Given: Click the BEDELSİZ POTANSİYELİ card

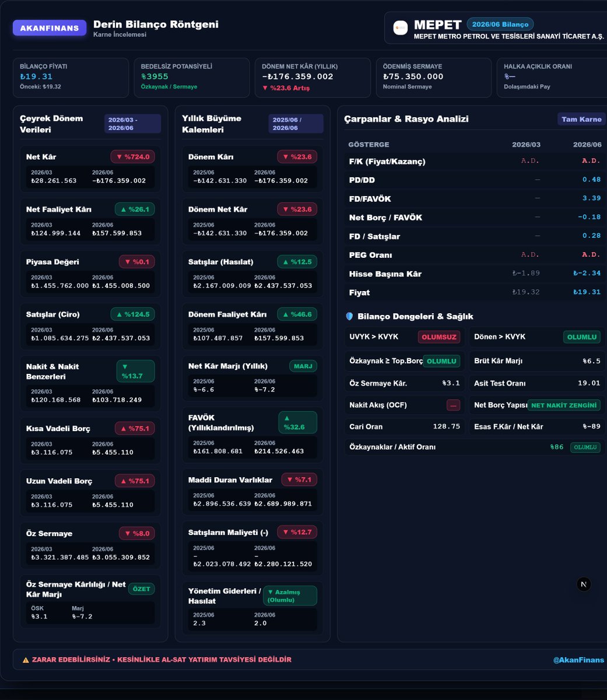Looking at the screenshot, I should point(192,78).
